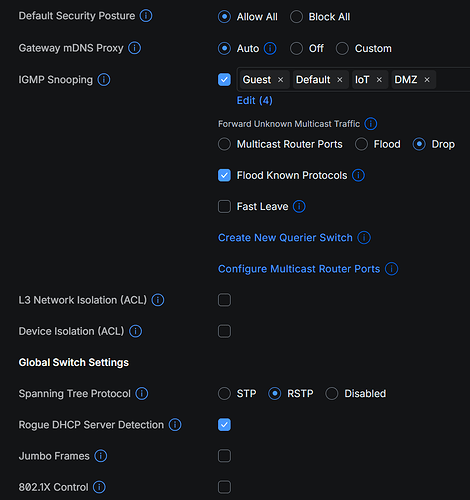Click Spanning Tree Protocol info icon
The image size is (470, 500).
click(x=142, y=393)
